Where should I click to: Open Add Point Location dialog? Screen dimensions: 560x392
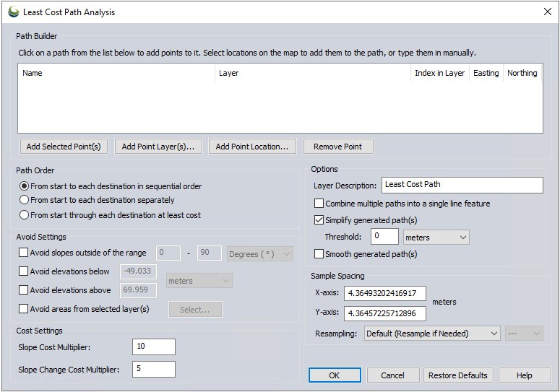[251, 147]
